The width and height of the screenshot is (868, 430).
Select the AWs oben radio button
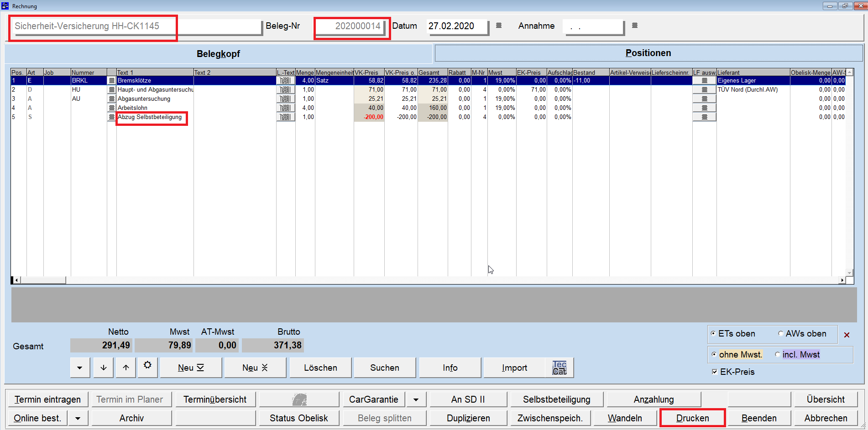pos(780,334)
